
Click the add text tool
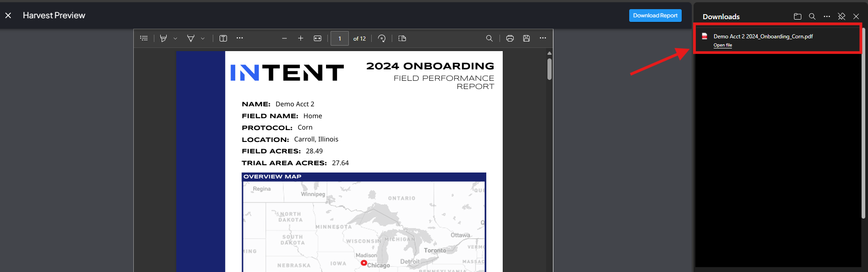point(223,38)
